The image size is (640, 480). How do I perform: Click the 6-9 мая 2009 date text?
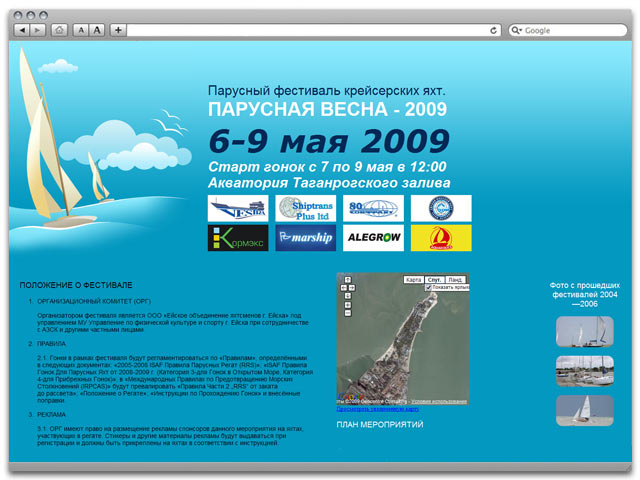pyautogui.click(x=329, y=141)
